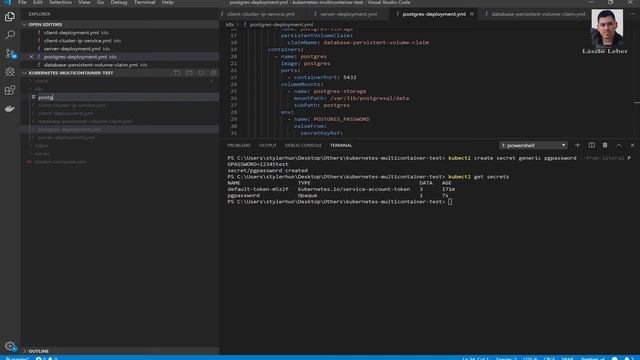Kill the terminal with the trash icon
Screen dimensions: 640x360
pos(605,145)
